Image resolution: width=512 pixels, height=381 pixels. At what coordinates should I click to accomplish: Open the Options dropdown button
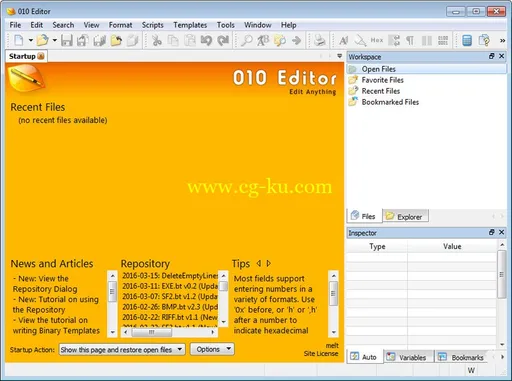[x=212, y=349]
